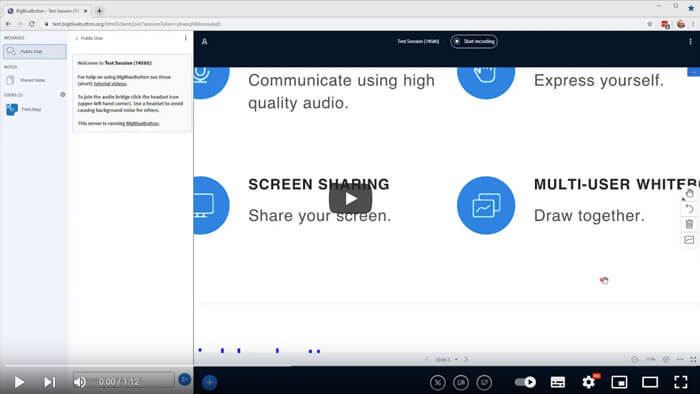
Task: Undo the last whiteboard annotation
Action: pos(689,209)
